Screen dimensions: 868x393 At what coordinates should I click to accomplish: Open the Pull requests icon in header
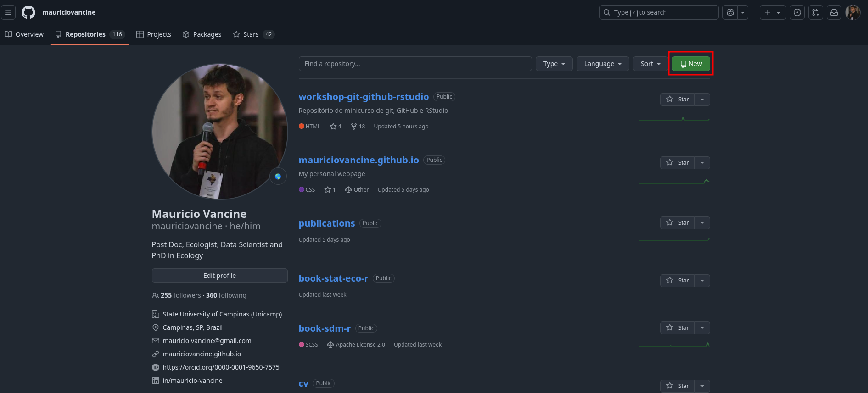coord(816,12)
